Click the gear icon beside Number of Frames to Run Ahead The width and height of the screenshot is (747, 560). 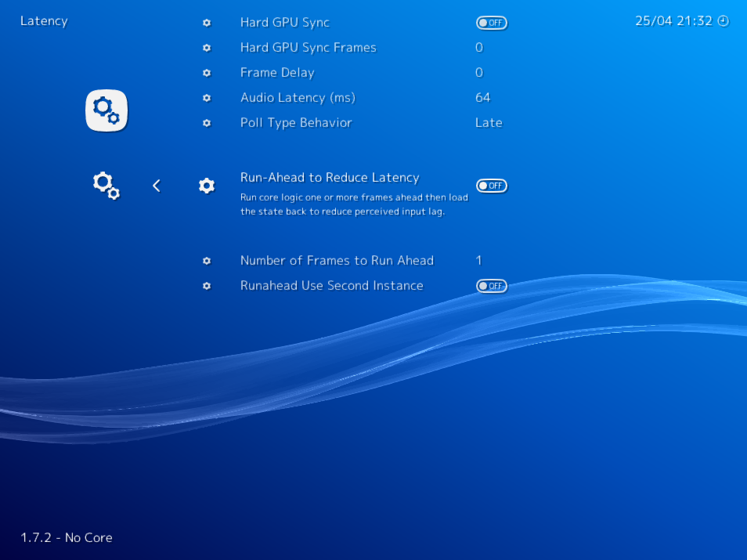tap(207, 261)
